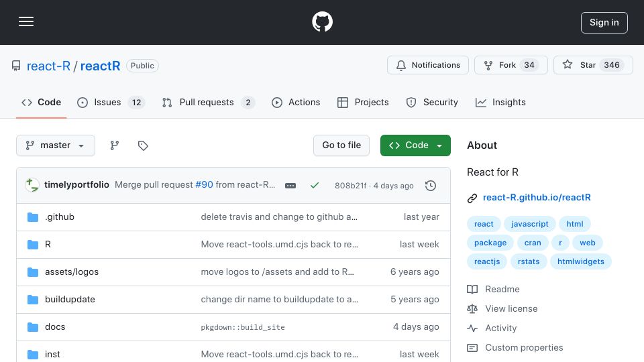644x362 pixels.
Task: Click the Go to file button
Action: (x=341, y=145)
